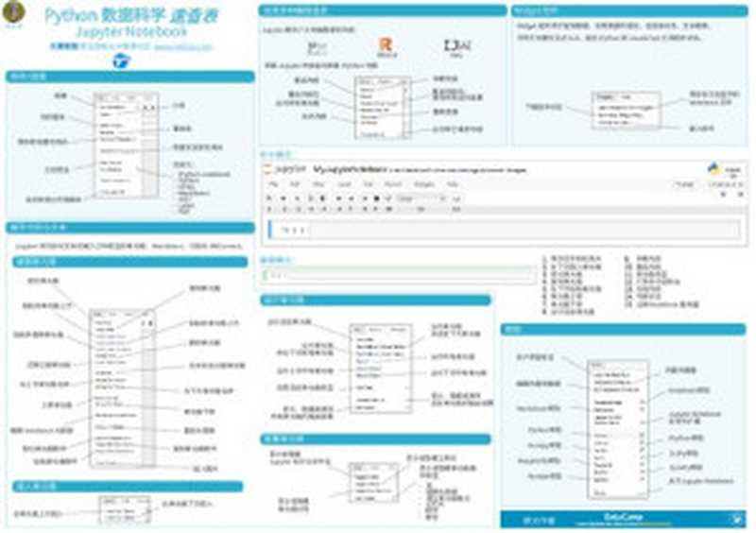Click the DataCamp logo in the footer
The image size is (756, 533).
pyautogui.click(x=623, y=518)
